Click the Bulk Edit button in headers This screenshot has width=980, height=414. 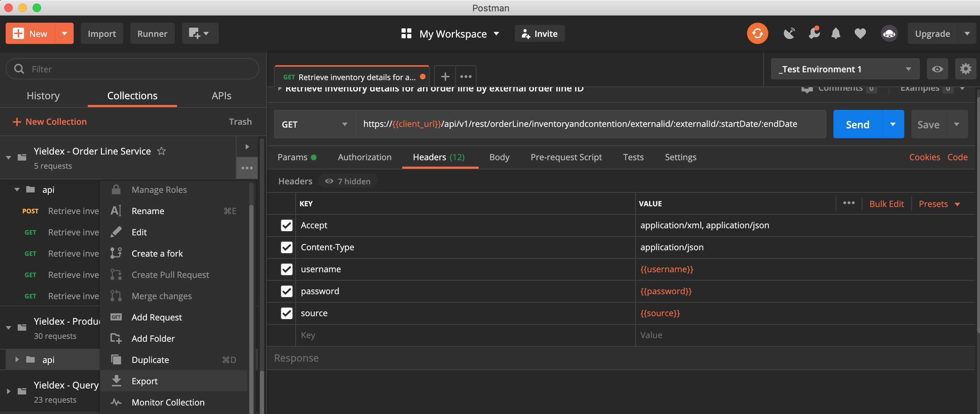click(888, 203)
